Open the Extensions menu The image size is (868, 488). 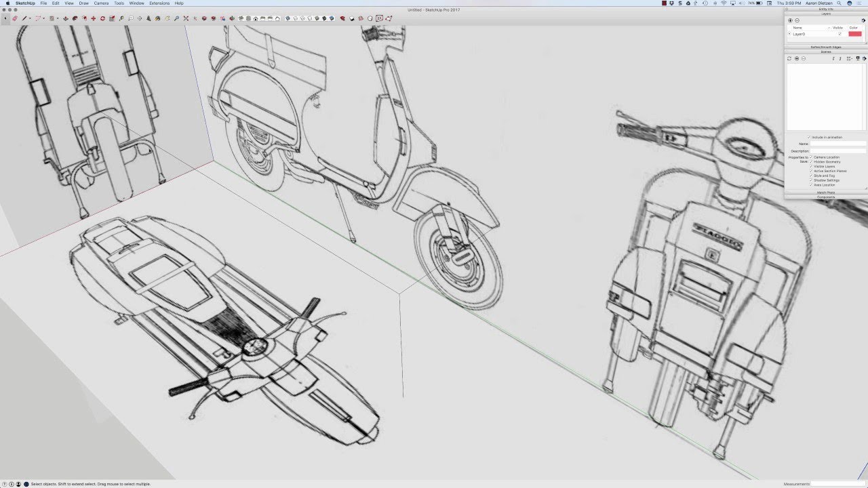(x=159, y=3)
